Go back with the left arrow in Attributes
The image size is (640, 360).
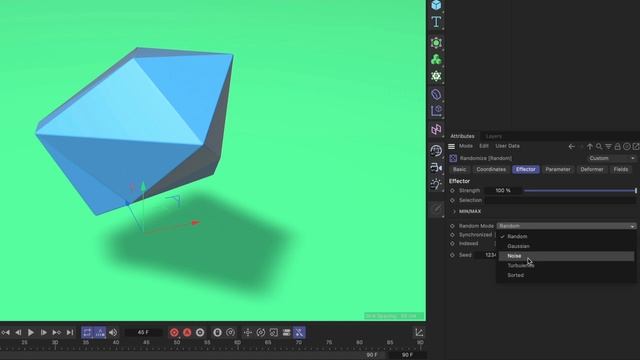pos(571,147)
